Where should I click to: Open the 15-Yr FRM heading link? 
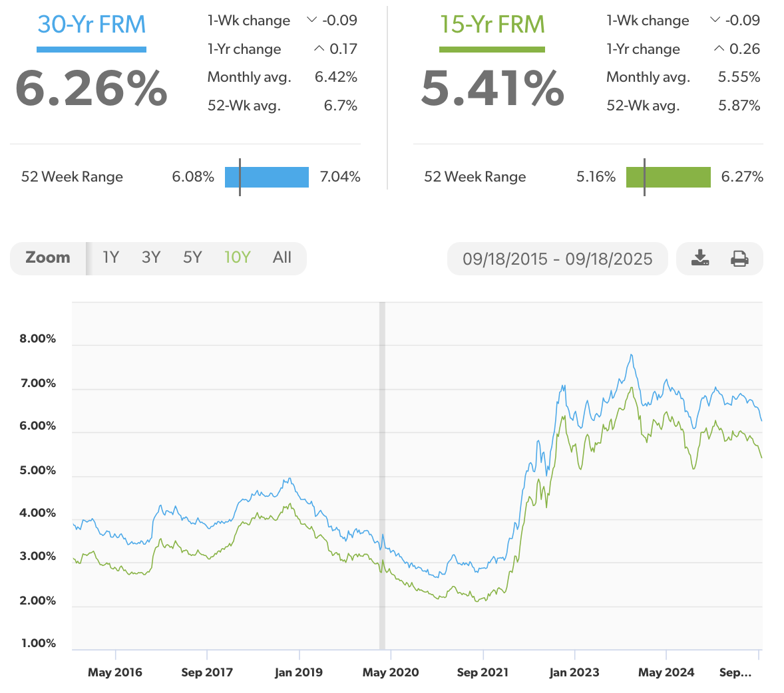[492, 23]
